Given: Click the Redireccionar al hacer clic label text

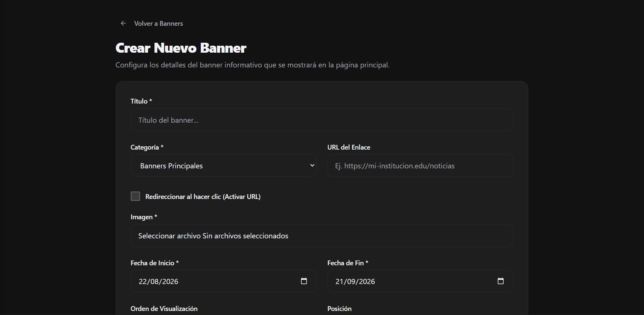Looking at the screenshot, I should pyautogui.click(x=203, y=197).
